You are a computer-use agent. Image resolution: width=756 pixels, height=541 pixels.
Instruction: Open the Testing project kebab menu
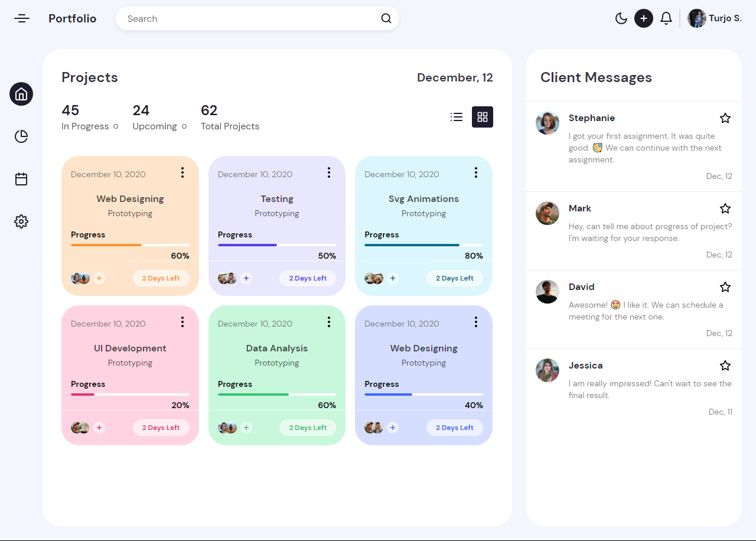point(329,172)
